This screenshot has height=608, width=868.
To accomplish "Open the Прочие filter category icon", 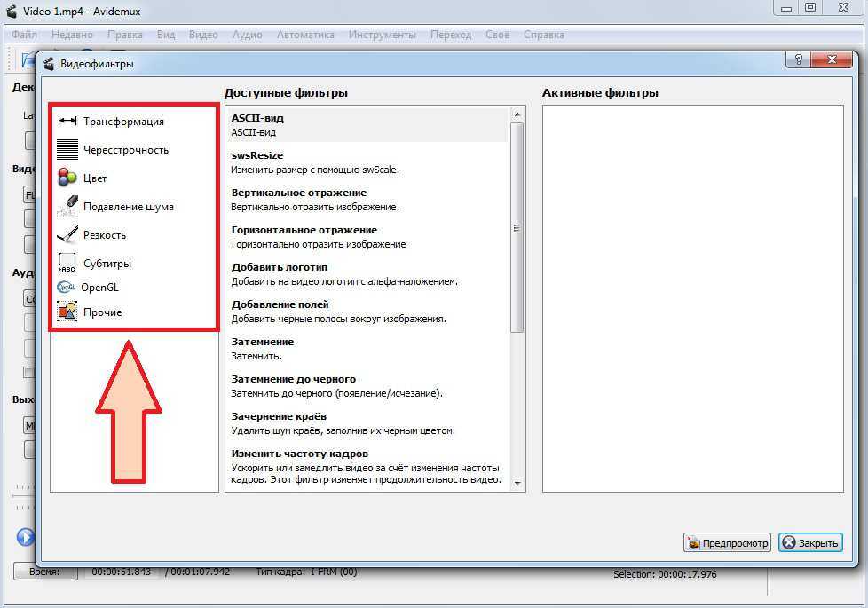I will [67, 312].
